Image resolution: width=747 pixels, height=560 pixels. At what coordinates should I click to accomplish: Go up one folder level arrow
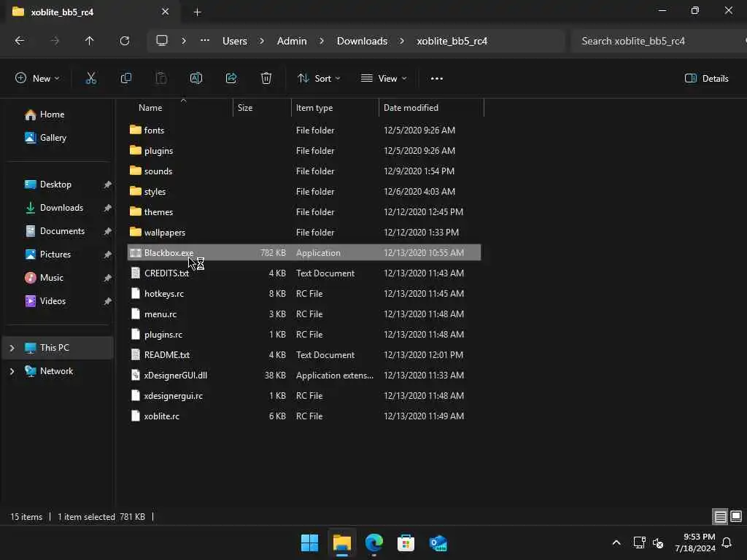pyautogui.click(x=89, y=41)
